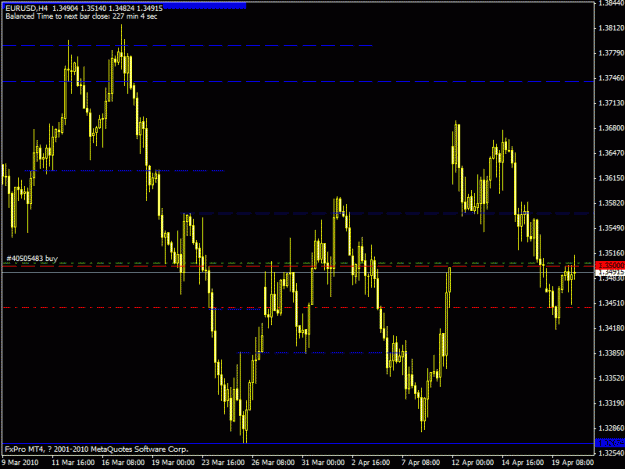Click the 1.35160 price axis label
This screenshot has height=469, width=625.
pos(611,253)
